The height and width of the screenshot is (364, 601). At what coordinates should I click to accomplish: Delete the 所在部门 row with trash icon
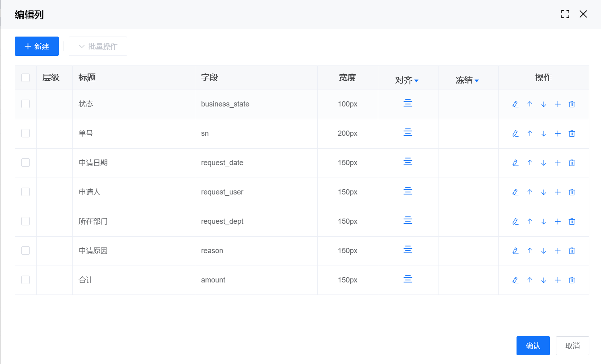click(572, 221)
